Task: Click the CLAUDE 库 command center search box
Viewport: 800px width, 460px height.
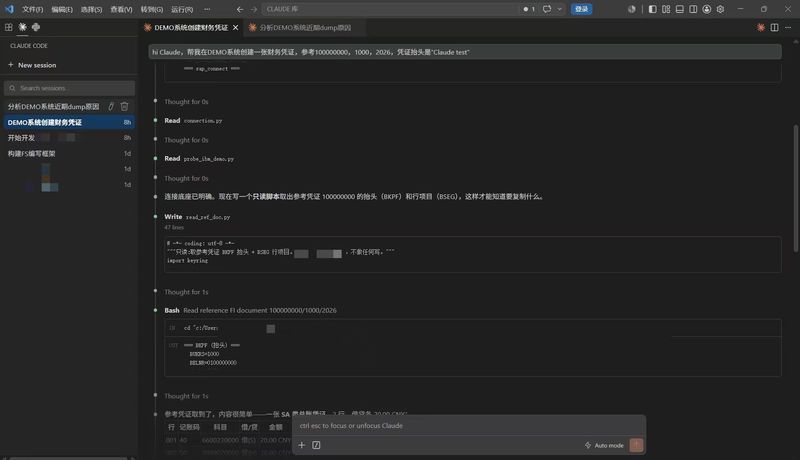Action: pos(390,9)
